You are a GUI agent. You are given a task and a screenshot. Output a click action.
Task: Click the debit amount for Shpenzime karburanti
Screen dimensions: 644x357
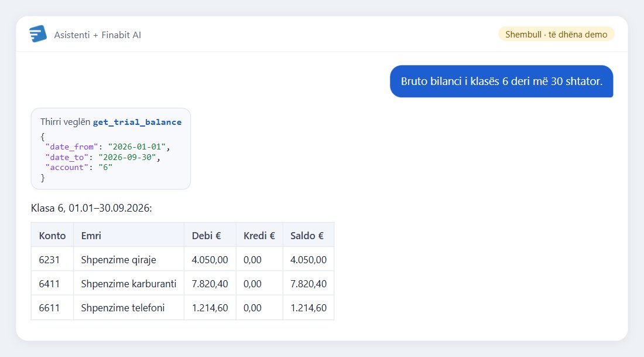click(210, 284)
